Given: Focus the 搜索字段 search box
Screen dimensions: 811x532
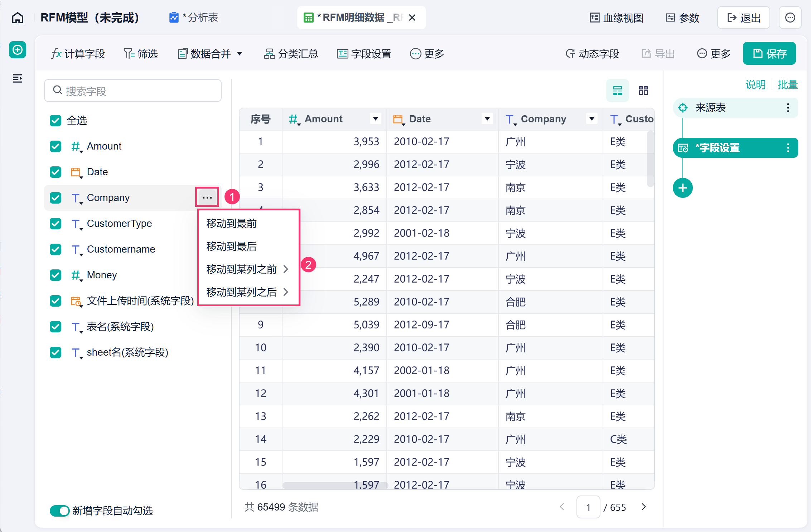Looking at the screenshot, I should point(133,91).
